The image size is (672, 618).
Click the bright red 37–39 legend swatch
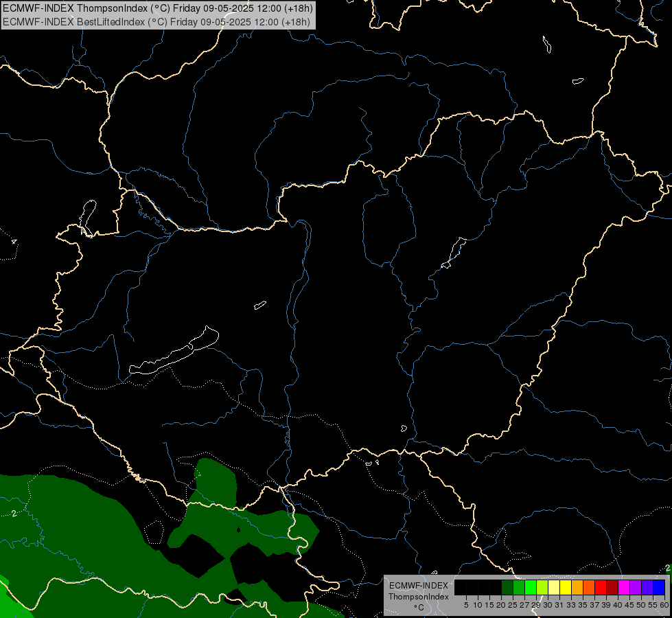(x=601, y=587)
